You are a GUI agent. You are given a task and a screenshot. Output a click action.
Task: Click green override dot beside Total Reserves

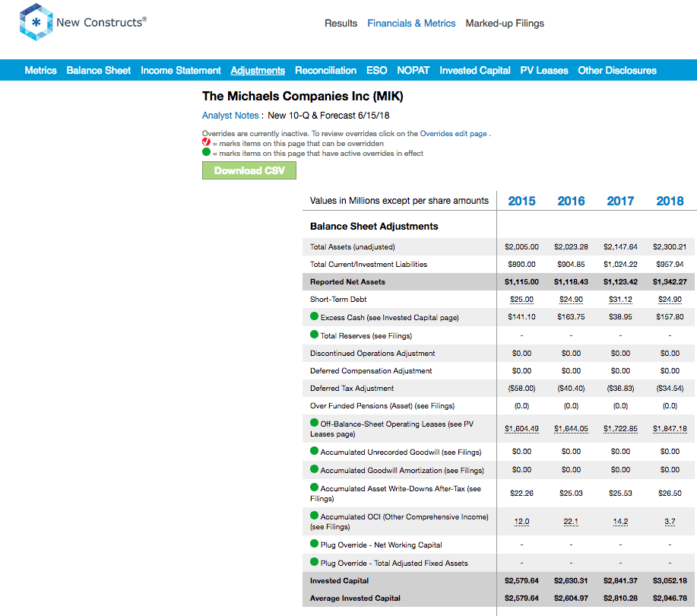314,335
